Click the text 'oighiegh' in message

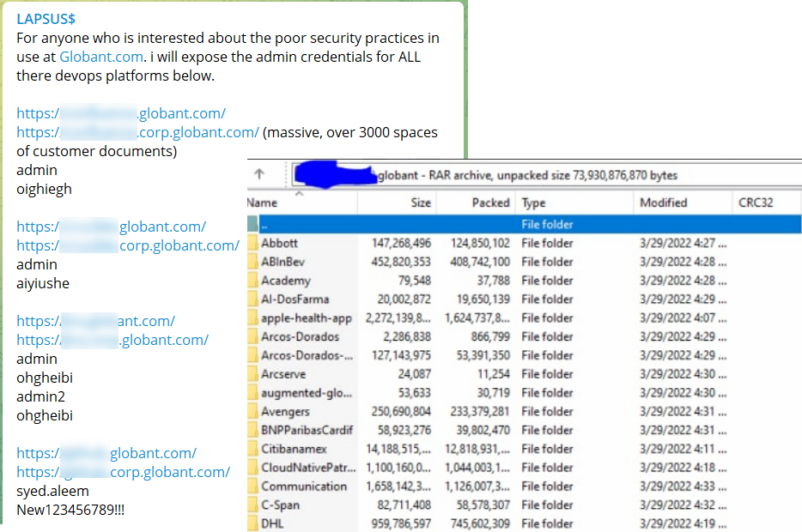pos(44,190)
